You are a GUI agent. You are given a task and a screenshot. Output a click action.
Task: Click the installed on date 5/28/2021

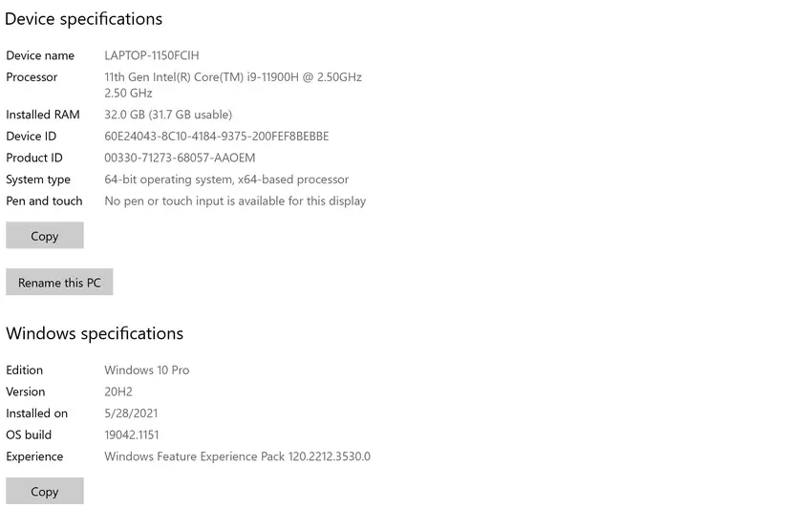pyautogui.click(x=131, y=413)
